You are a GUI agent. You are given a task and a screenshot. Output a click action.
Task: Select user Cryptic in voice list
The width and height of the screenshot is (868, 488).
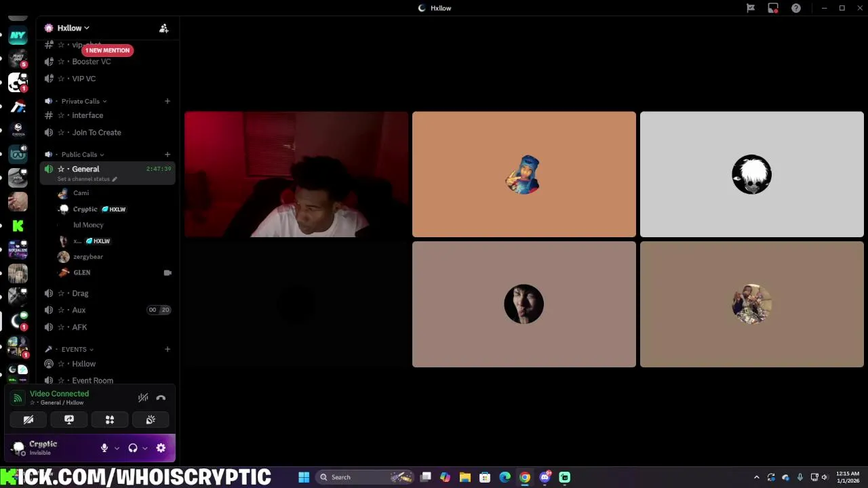(x=85, y=209)
